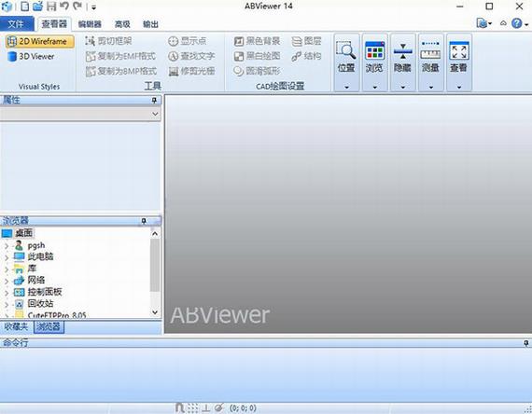Expand the 查看 dropdown arrow

pyautogui.click(x=459, y=87)
